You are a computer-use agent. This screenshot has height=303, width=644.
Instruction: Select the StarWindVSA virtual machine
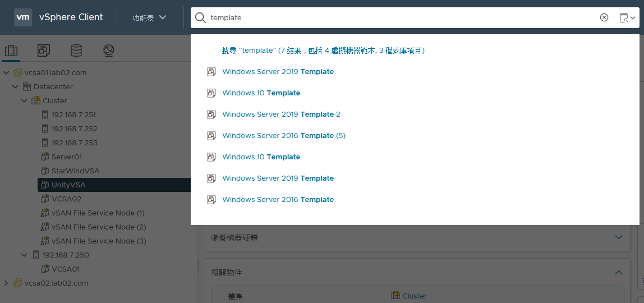point(76,171)
